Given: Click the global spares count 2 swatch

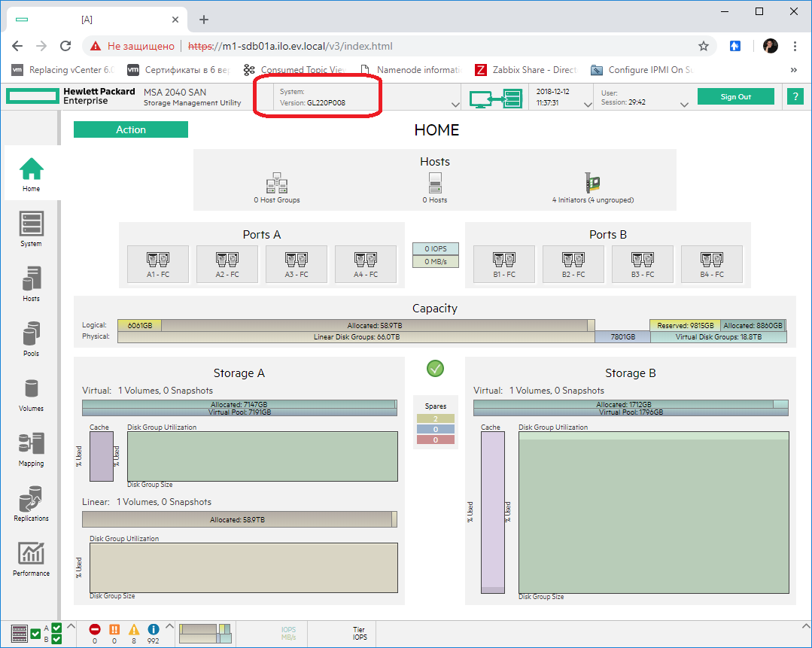Looking at the screenshot, I should coord(436,418).
